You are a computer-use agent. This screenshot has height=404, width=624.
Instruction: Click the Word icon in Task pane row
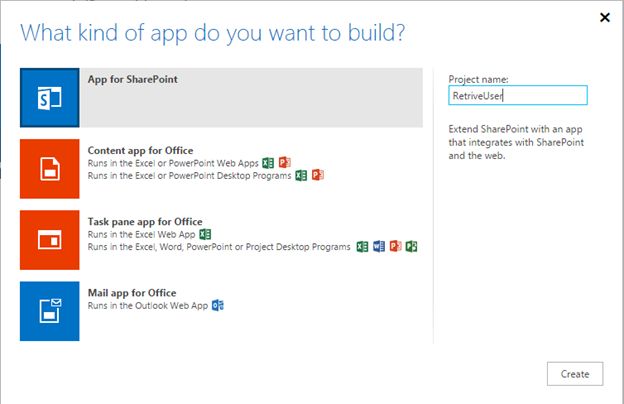pyautogui.click(x=379, y=246)
